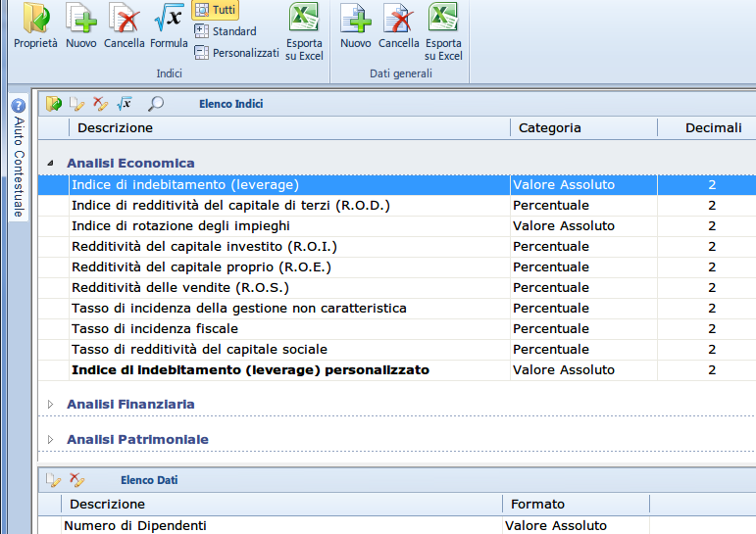Select the Redditività del capitale proprio (R.O.E.) row
This screenshot has width=756, height=534.
click(x=201, y=267)
